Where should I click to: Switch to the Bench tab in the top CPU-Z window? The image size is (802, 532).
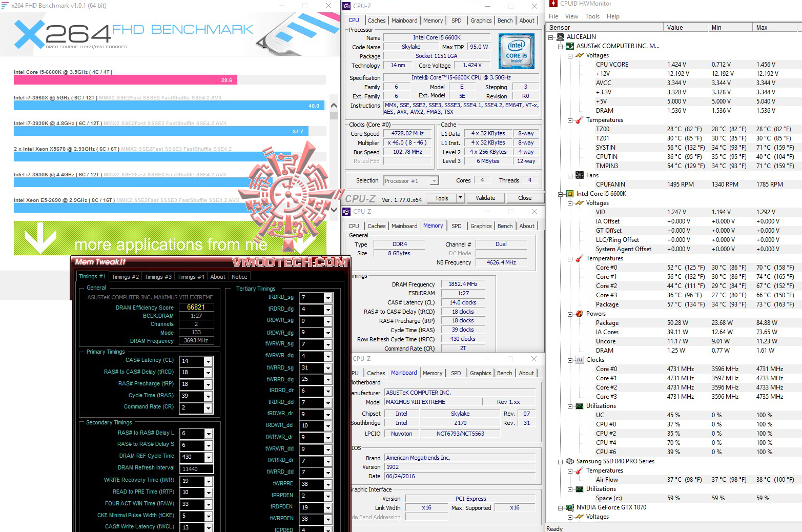[x=505, y=21]
